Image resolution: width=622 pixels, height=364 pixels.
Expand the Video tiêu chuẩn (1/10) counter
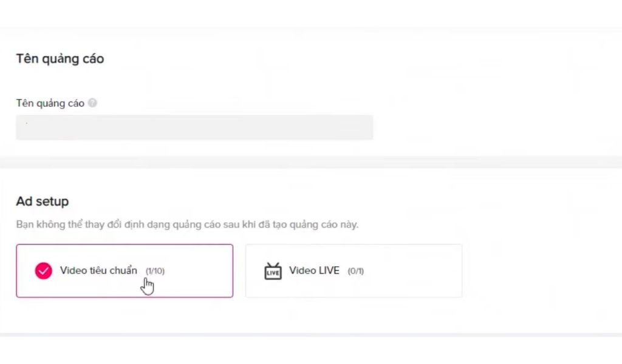(x=154, y=271)
